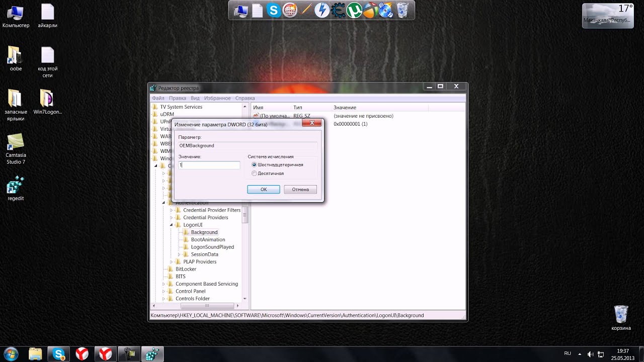Open Компьютер desktop icon

16,17
